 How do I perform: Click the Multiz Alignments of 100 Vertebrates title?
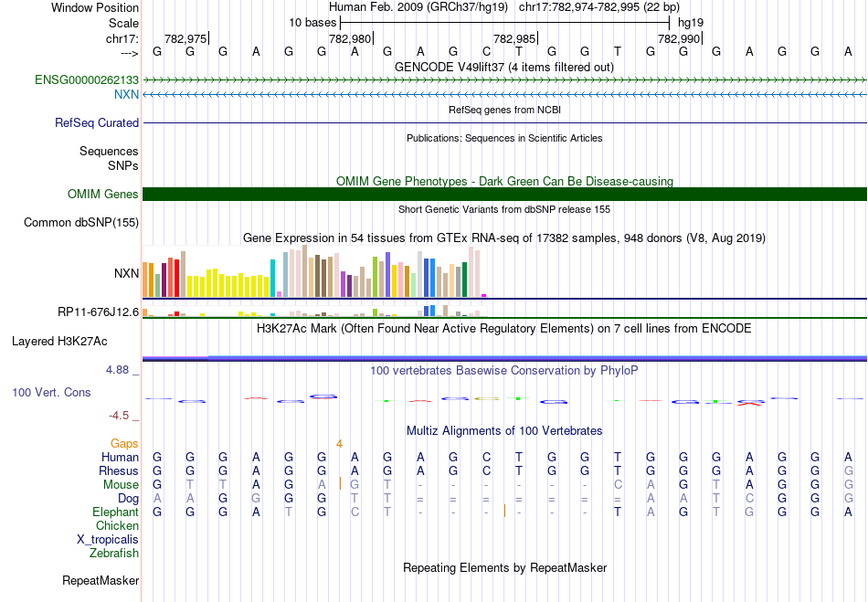[504, 430]
